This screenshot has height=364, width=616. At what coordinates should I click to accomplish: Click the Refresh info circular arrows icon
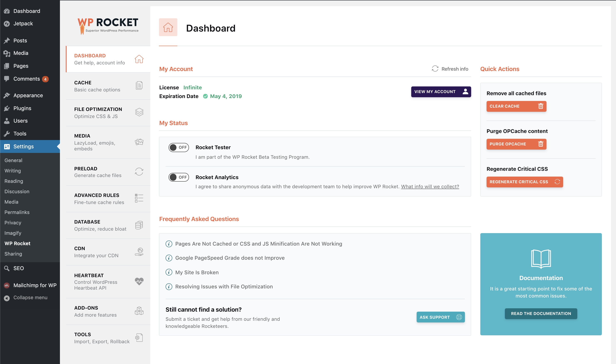[435, 69]
